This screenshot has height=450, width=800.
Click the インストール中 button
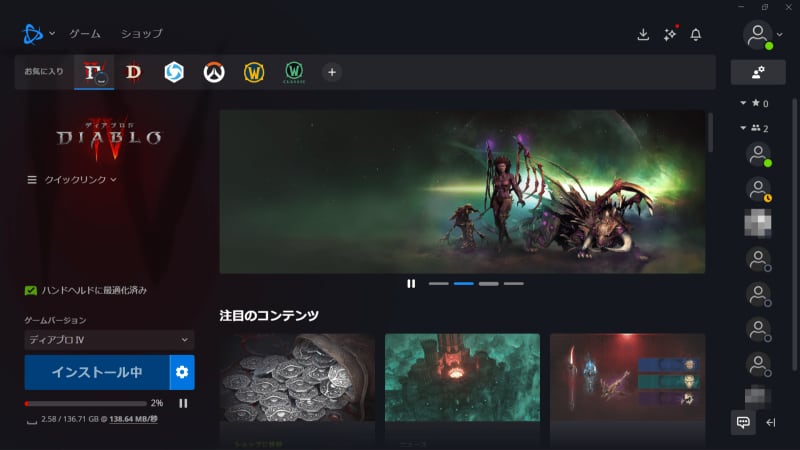(x=97, y=373)
